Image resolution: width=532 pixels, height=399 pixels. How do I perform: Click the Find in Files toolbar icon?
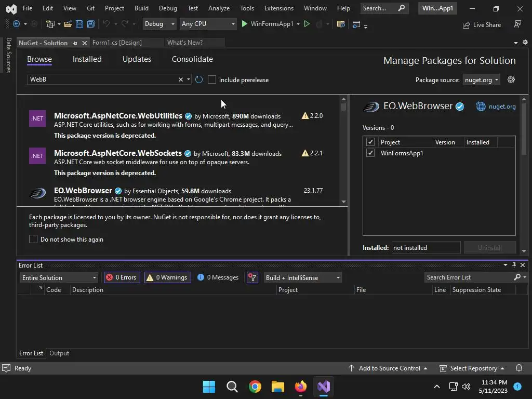341,24
